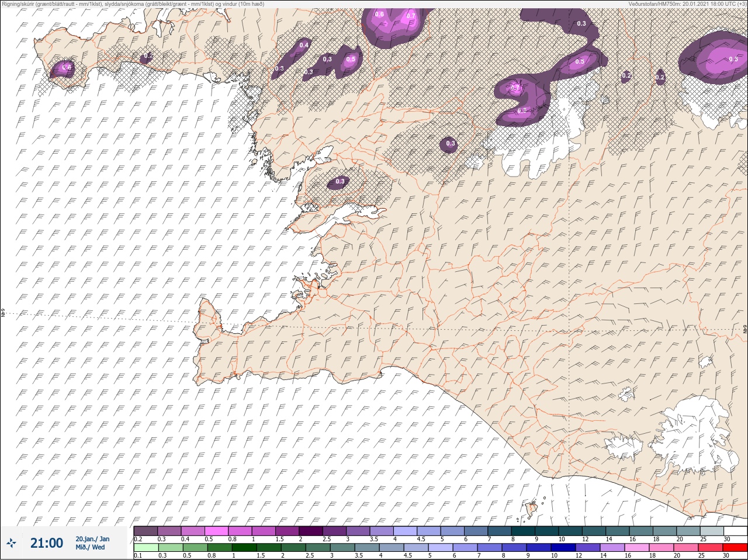This screenshot has width=748, height=560.
Task: Click the 21:00 forecast time label
Action: [47, 543]
